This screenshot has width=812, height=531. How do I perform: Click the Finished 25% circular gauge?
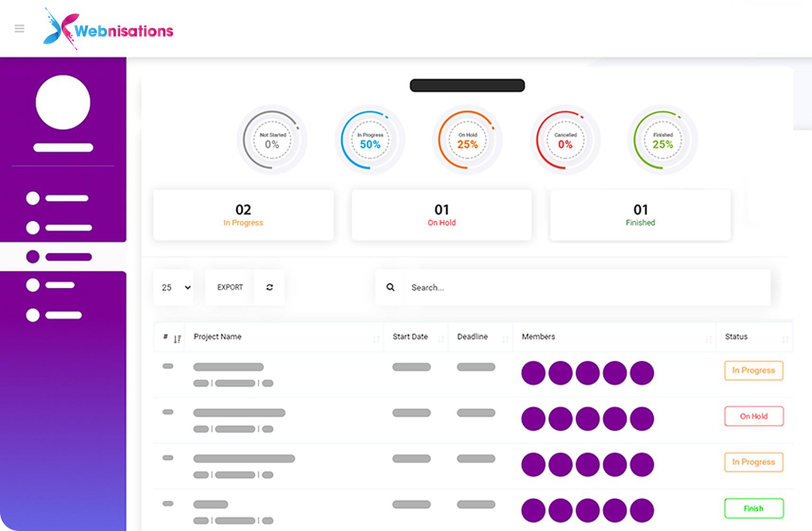(x=663, y=140)
